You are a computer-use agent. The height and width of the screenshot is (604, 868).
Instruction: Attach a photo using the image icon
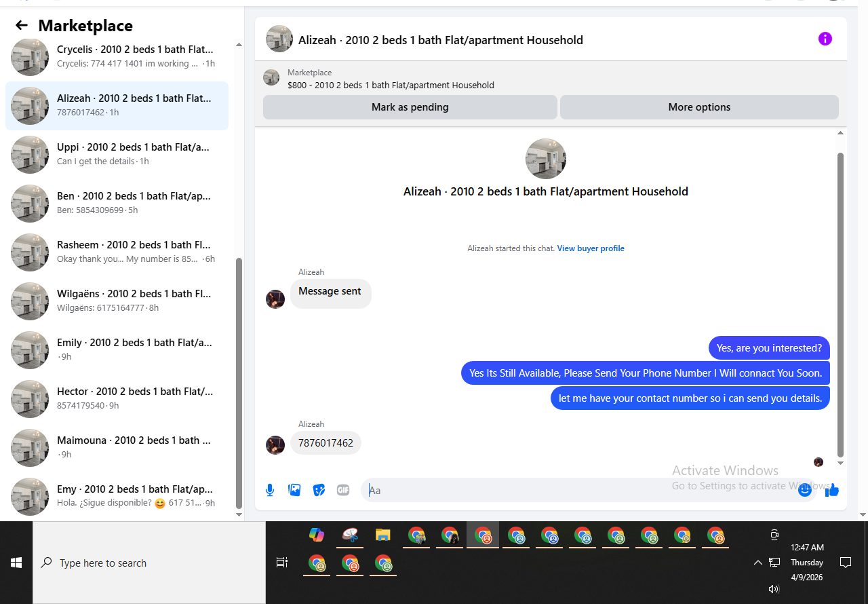click(x=294, y=490)
